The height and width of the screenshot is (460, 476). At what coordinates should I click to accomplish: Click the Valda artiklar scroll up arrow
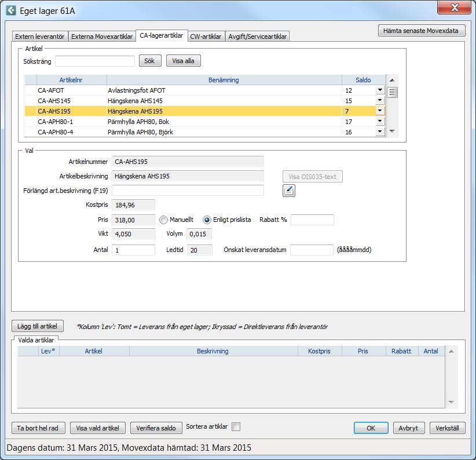(x=451, y=351)
